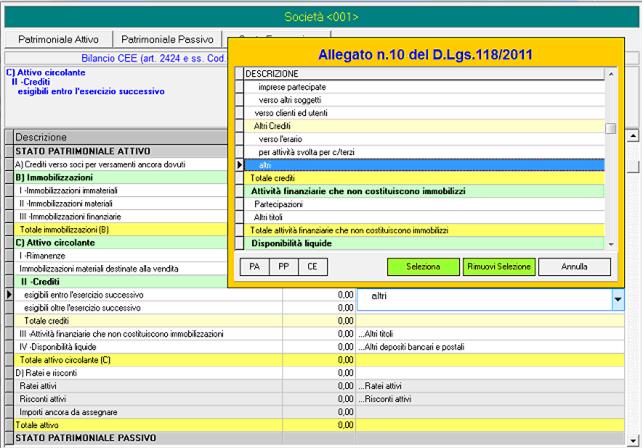Click the Seleziona button

(422, 267)
